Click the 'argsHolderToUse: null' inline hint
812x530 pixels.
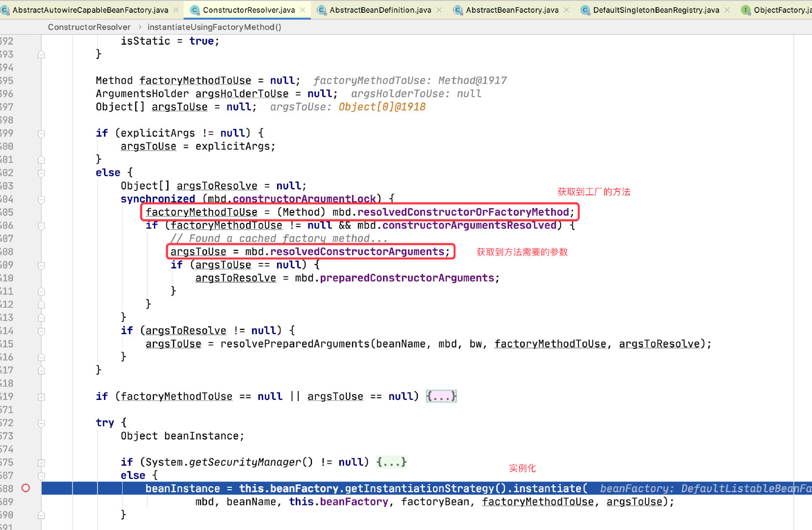(416, 94)
